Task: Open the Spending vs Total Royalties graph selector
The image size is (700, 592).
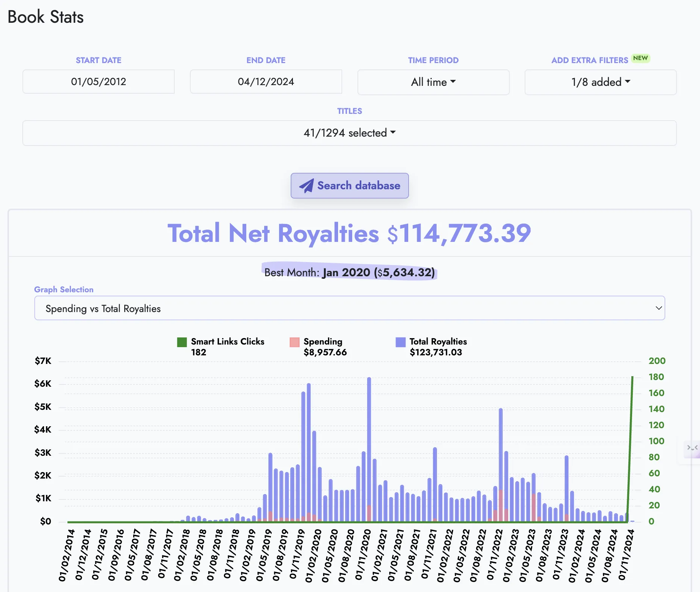Action: tap(349, 308)
